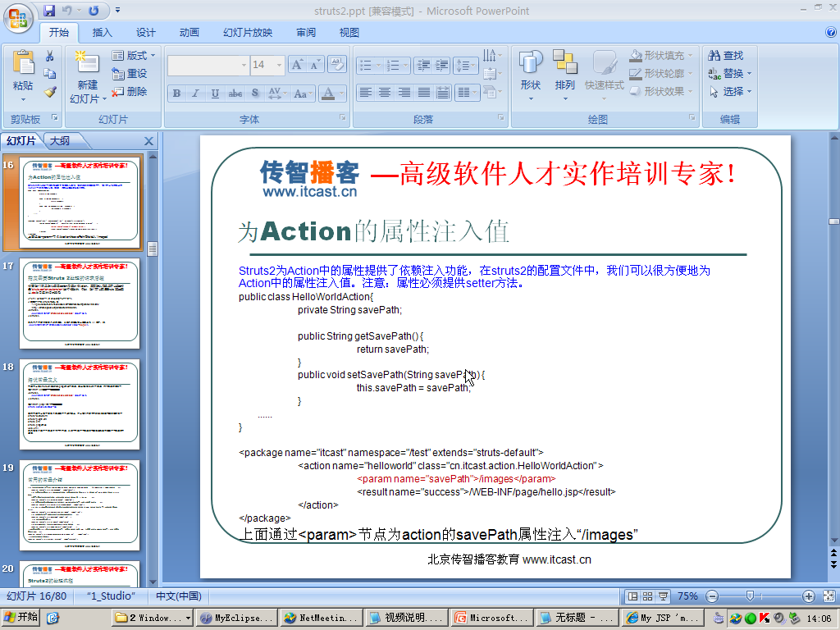840x630 pixels.
Task: Decrease font size with the A-down icon
Action: [315, 65]
